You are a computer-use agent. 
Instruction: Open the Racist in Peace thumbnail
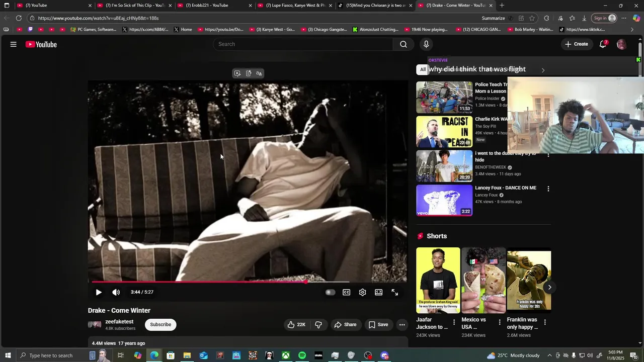444,132
